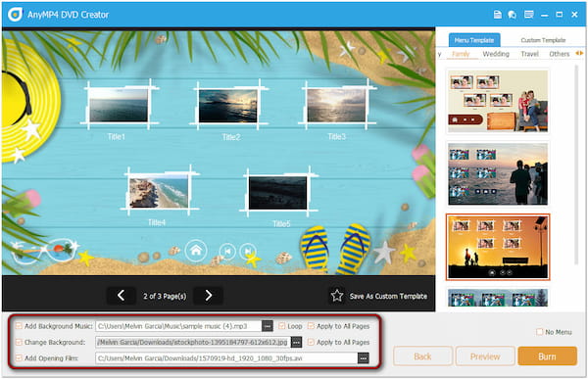
Task: Open the menu list icon in title bar
Action: (x=529, y=15)
